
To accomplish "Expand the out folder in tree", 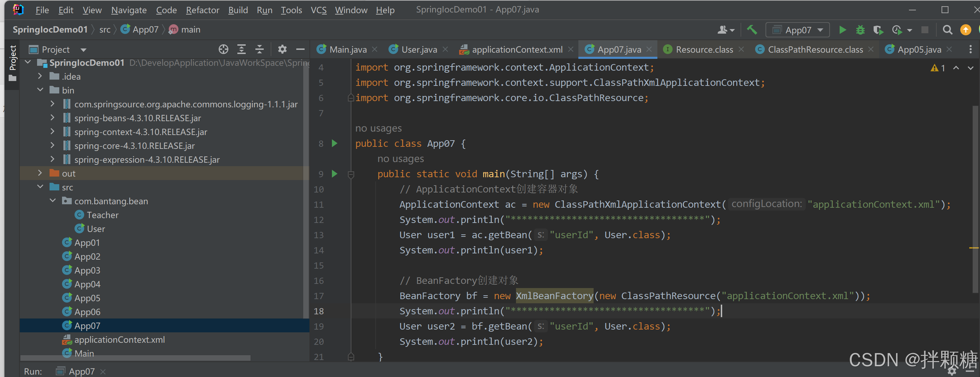I will [40, 173].
